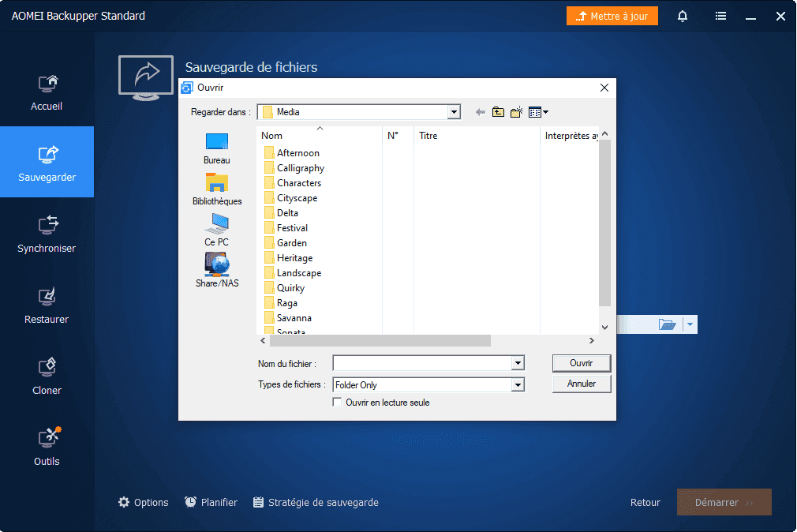Sort by the Interprètes column header

click(x=570, y=136)
